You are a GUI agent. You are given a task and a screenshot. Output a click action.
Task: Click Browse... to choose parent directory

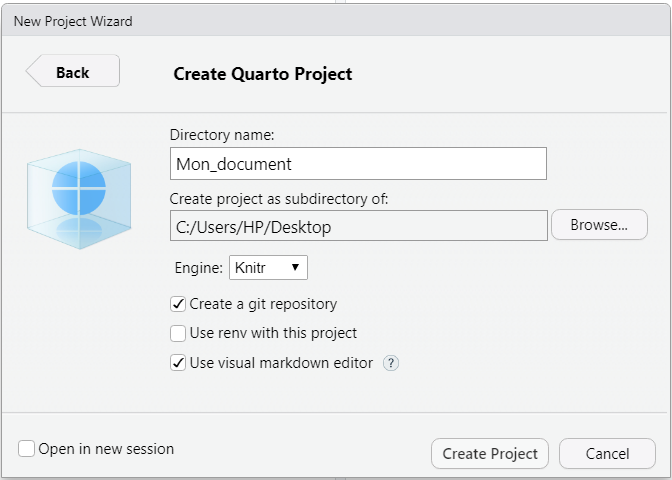click(x=599, y=225)
